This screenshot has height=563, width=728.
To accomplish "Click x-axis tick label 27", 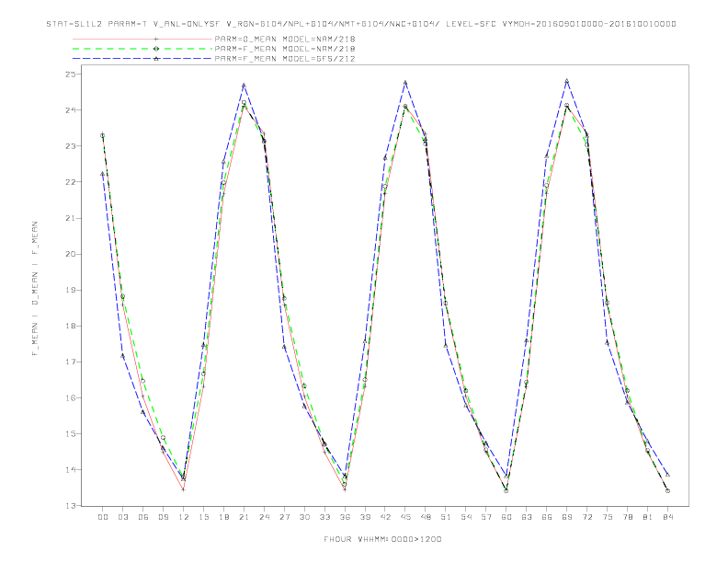I will (x=284, y=517).
